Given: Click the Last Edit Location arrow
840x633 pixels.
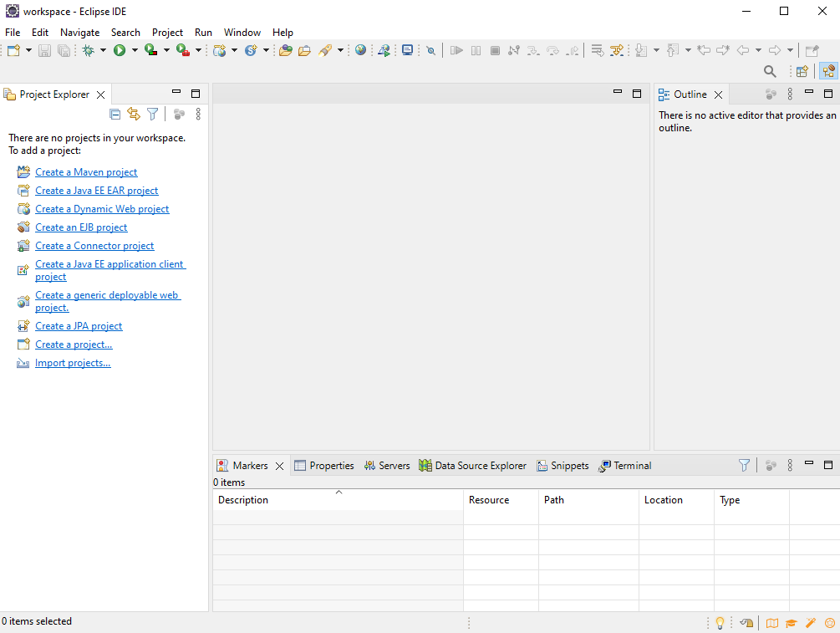Looking at the screenshot, I should pyautogui.click(x=704, y=50).
